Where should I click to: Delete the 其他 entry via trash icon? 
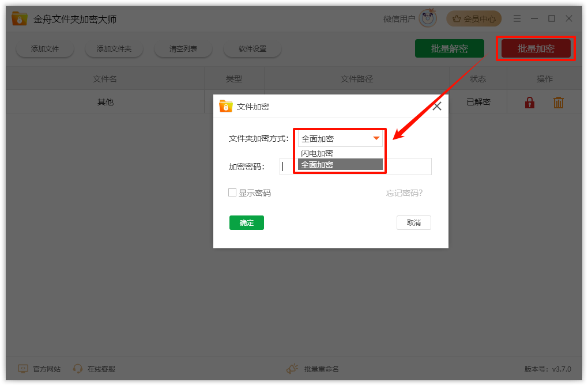tap(558, 101)
